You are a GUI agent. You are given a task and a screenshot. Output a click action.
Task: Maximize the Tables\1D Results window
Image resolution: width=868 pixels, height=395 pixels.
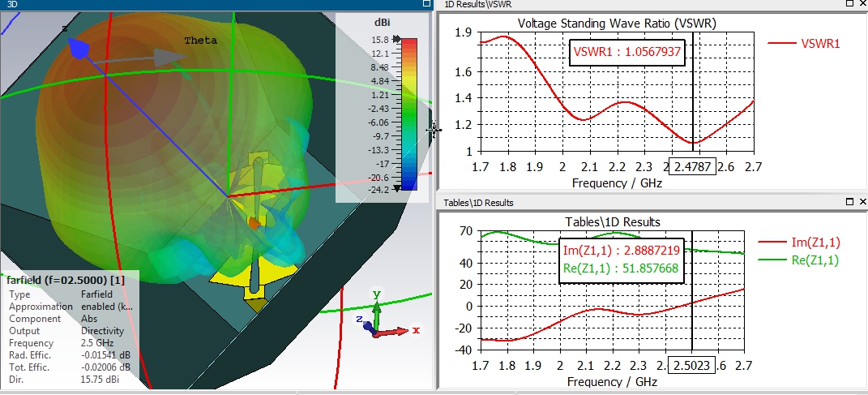(850, 202)
